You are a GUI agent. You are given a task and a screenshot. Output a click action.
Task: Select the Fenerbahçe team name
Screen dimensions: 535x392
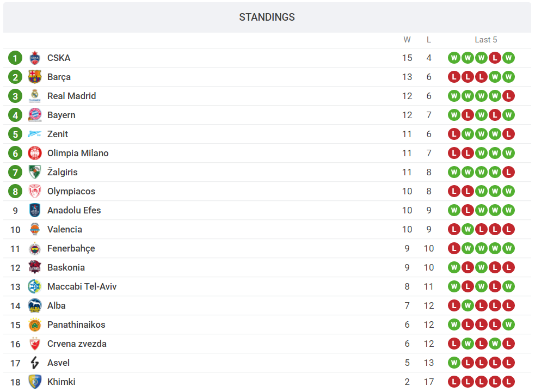71,248
